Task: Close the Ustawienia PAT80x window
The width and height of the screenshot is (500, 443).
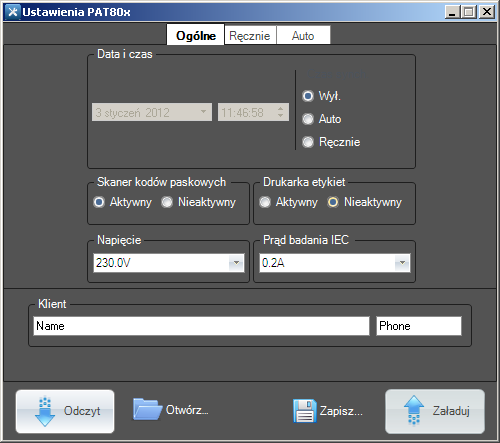Action: 487,12
